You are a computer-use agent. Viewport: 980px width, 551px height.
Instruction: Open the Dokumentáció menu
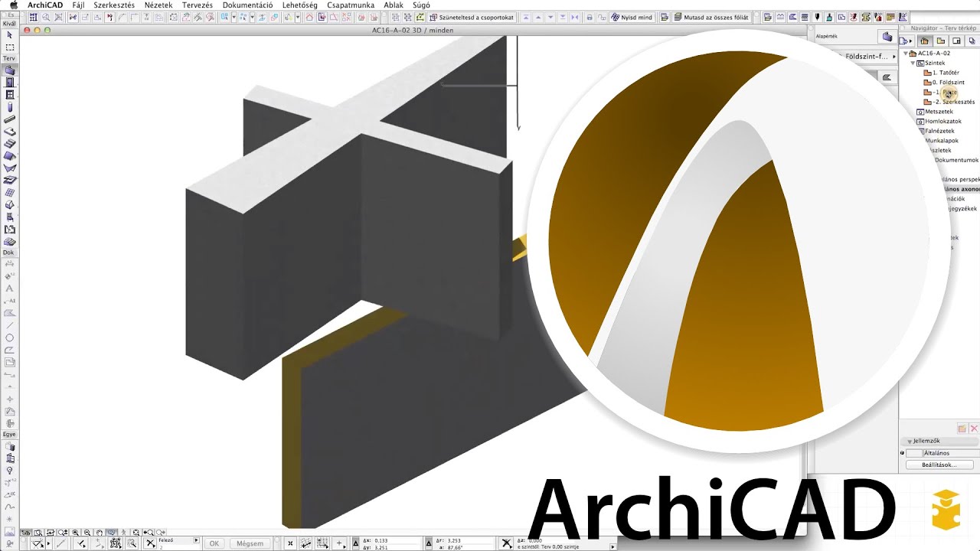click(247, 5)
